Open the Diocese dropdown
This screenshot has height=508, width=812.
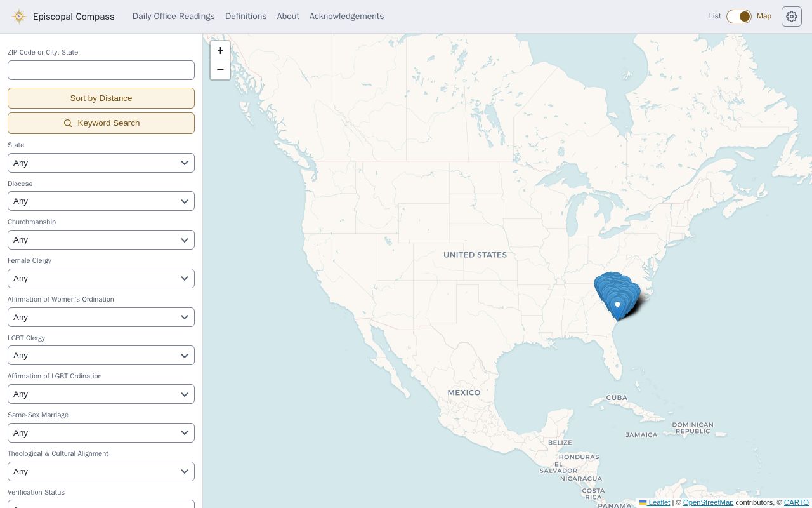click(x=101, y=201)
